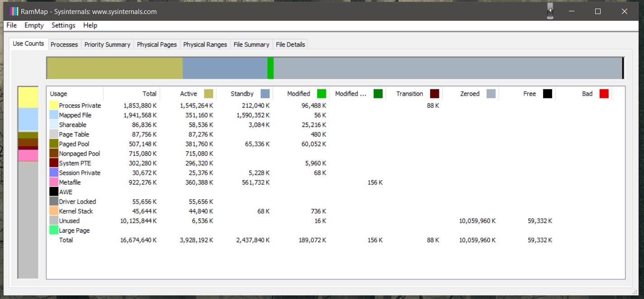Click the gray Page Table row swatch
The height and width of the screenshot is (299, 644).
[54, 134]
